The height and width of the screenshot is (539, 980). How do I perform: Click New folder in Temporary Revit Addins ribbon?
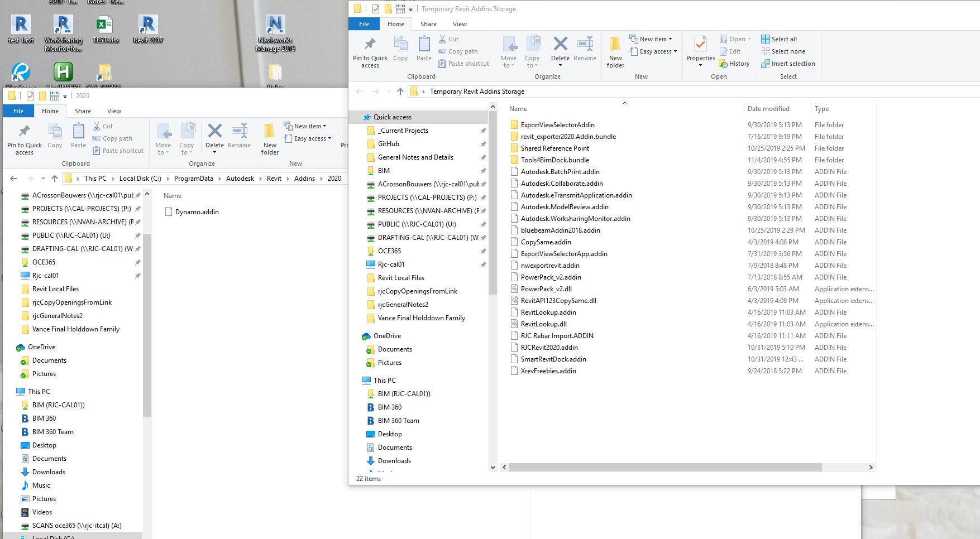click(x=615, y=52)
